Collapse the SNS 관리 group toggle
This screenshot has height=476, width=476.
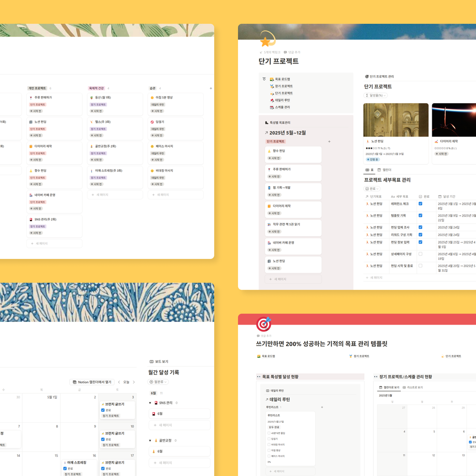(150, 403)
